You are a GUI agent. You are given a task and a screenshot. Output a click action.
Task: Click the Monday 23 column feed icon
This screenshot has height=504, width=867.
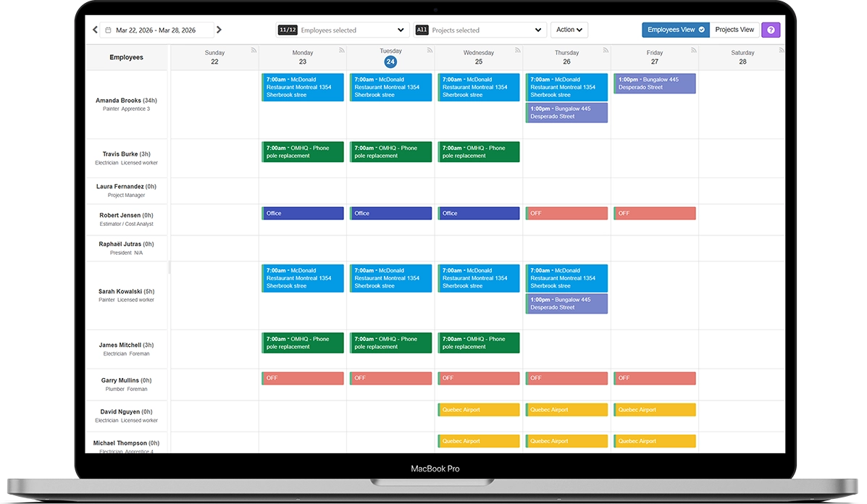(x=342, y=50)
